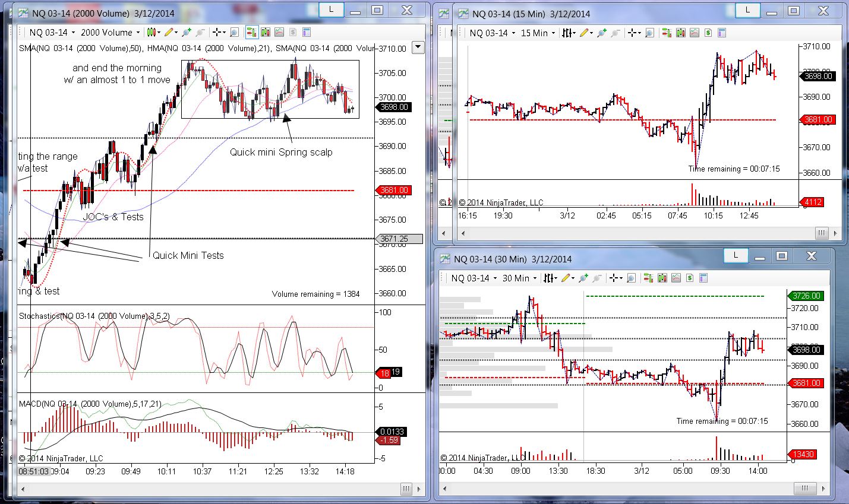Select drawing tools pencil in 15 Min window
Viewport: 849px width, 504px height.
(x=585, y=33)
